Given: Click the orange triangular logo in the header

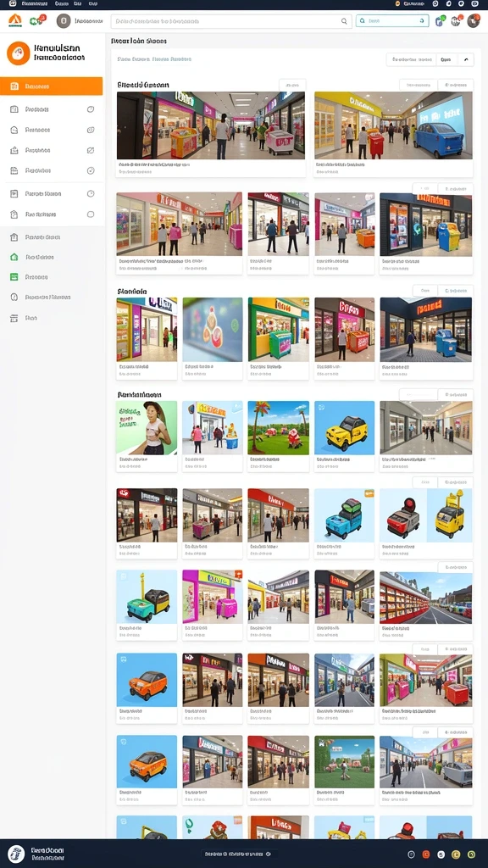Looking at the screenshot, I should tap(15, 20).
